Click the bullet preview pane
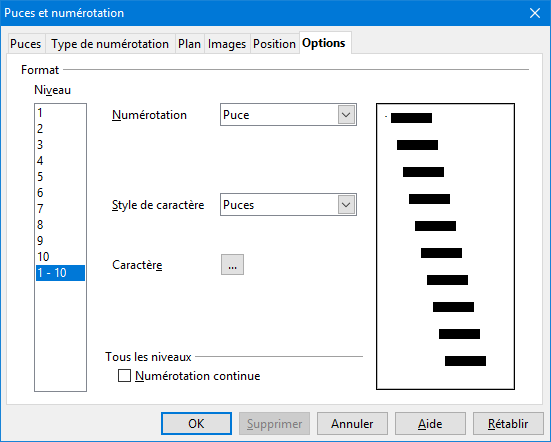The width and height of the screenshot is (551, 442). point(445,246)
